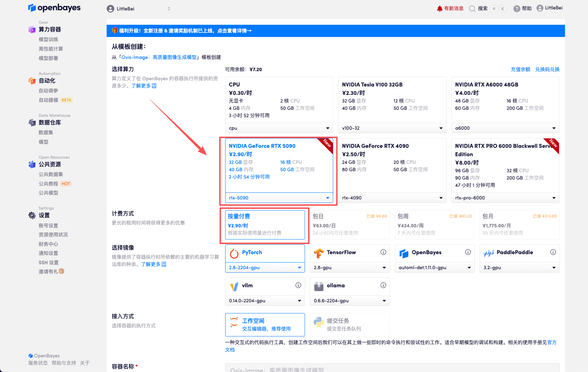Screen dimensions: 588x372
Task: Open the rtx-5090 dropdown
Action: coord(279,198)
